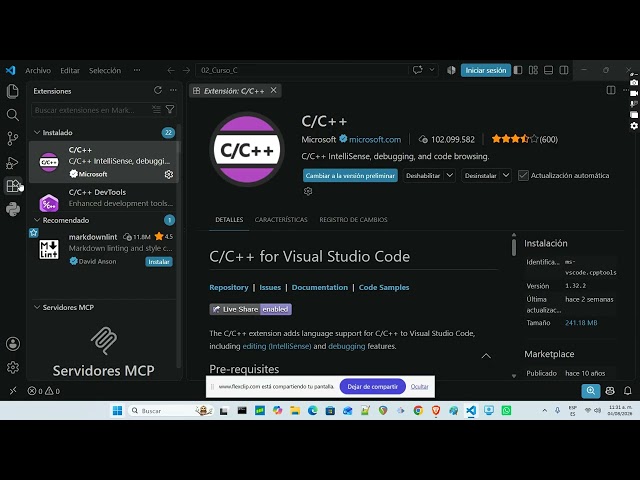Open extension settings gear below buttons

pyautogui.click(x=308, y=191)
